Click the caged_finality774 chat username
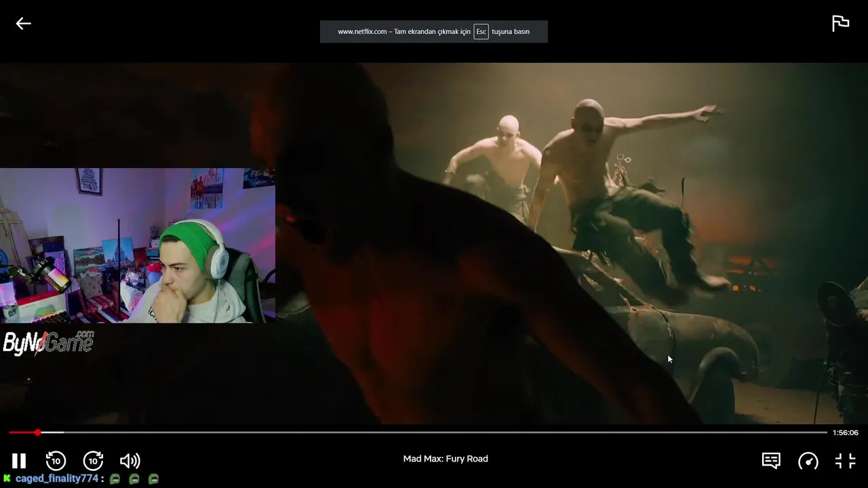This screenshot has height=488, width=868. point(57,479)
